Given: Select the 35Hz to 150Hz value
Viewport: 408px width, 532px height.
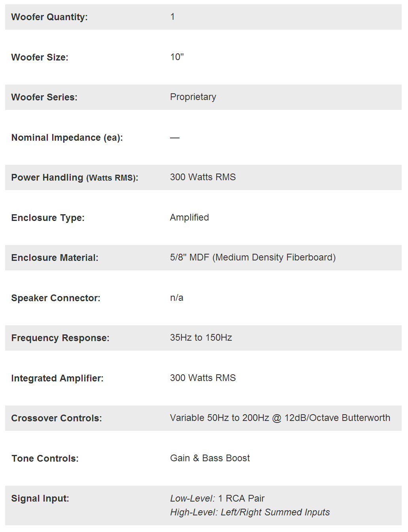Looking at the screenshot, I should tap(201, 338).
